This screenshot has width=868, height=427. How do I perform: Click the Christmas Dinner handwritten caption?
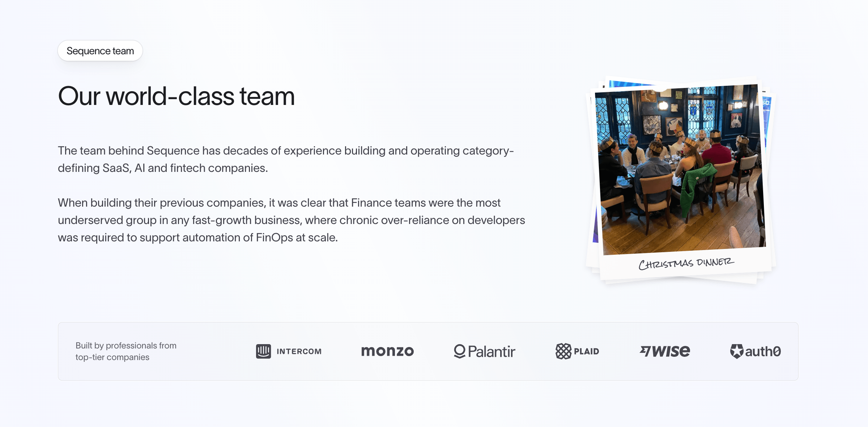tap(686, 263)
